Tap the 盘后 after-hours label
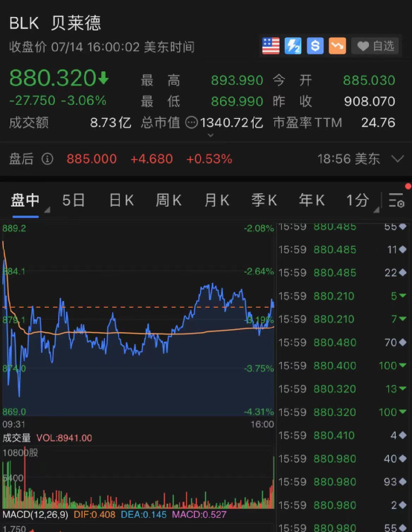412x532 pixels. click(22, 159)
